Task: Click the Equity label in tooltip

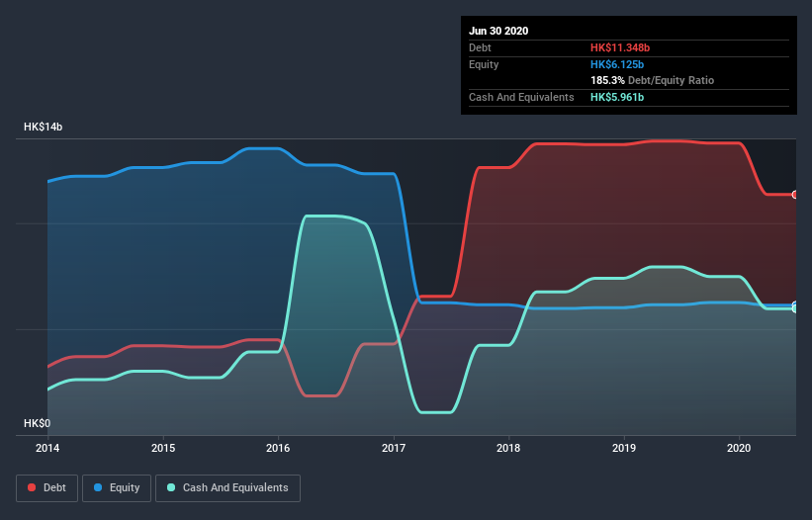Action: [x=484, y=64]
